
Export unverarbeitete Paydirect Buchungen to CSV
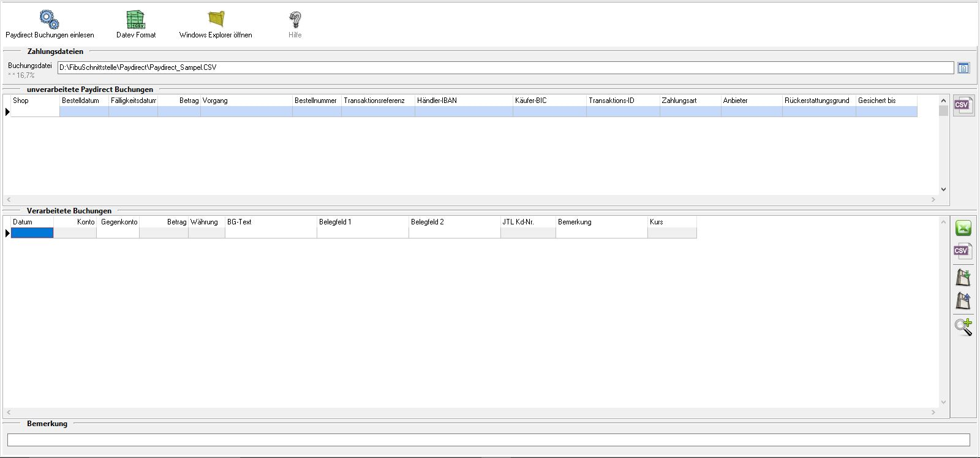coord(962,105)
